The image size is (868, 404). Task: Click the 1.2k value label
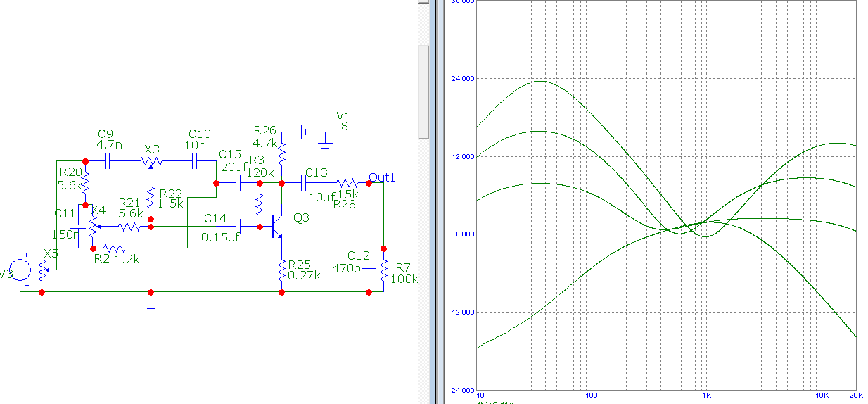[x=127, y=259]
